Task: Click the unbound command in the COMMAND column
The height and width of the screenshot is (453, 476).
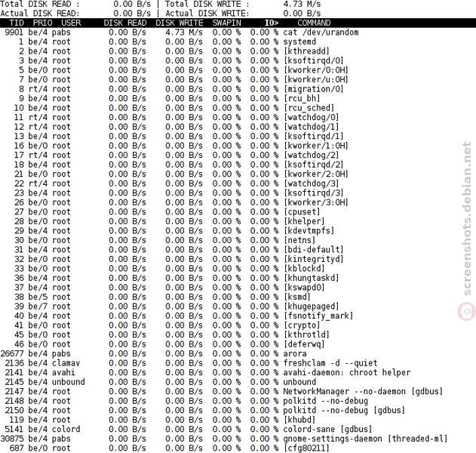Action: click(x=299, y=382)
